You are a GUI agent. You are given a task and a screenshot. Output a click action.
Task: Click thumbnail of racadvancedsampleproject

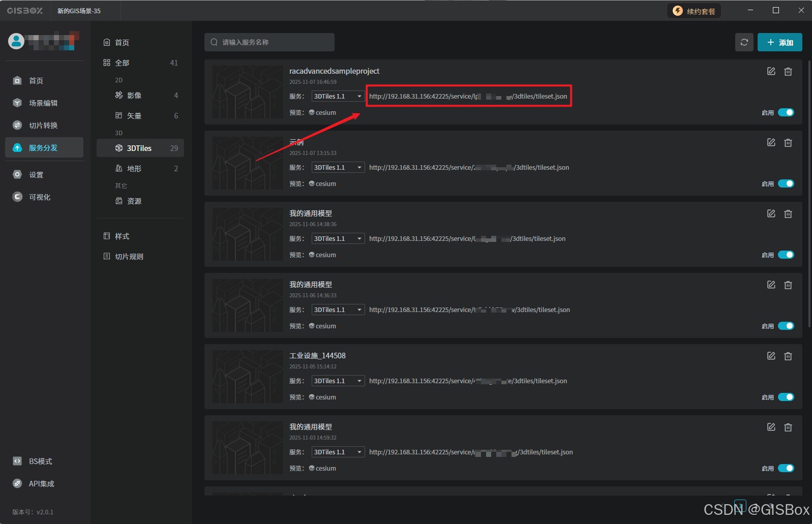tap(248, 92)
